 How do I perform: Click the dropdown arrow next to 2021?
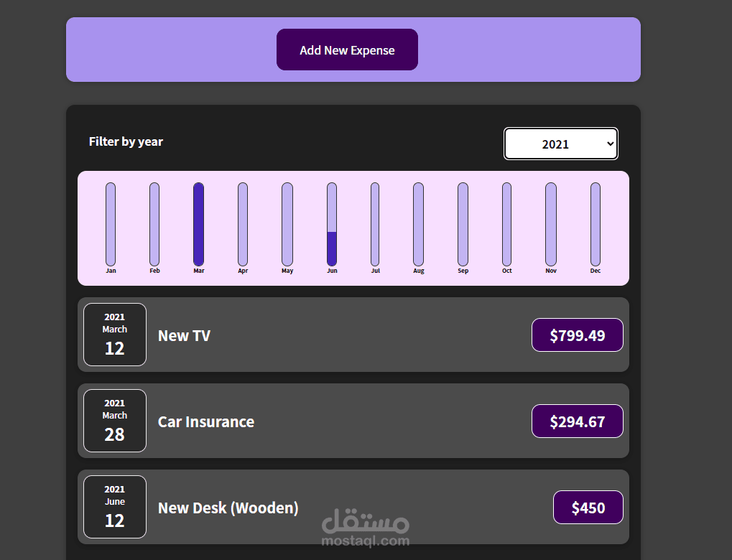[x=607, y=144]
